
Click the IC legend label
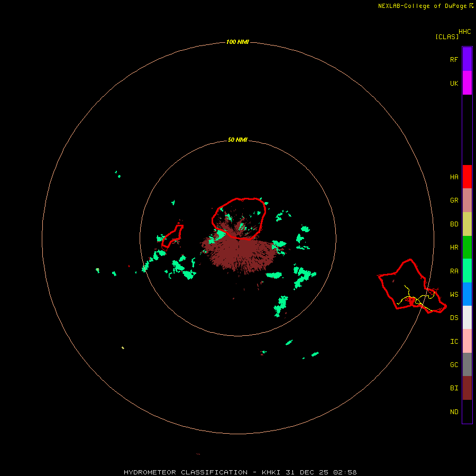454,342
